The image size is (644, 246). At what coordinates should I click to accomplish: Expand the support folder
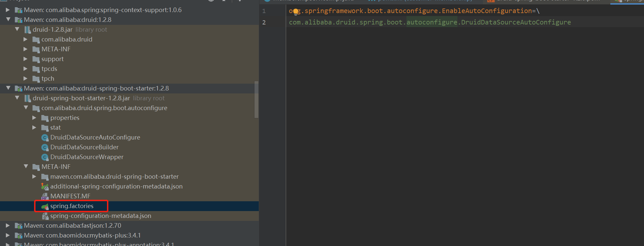25,59
